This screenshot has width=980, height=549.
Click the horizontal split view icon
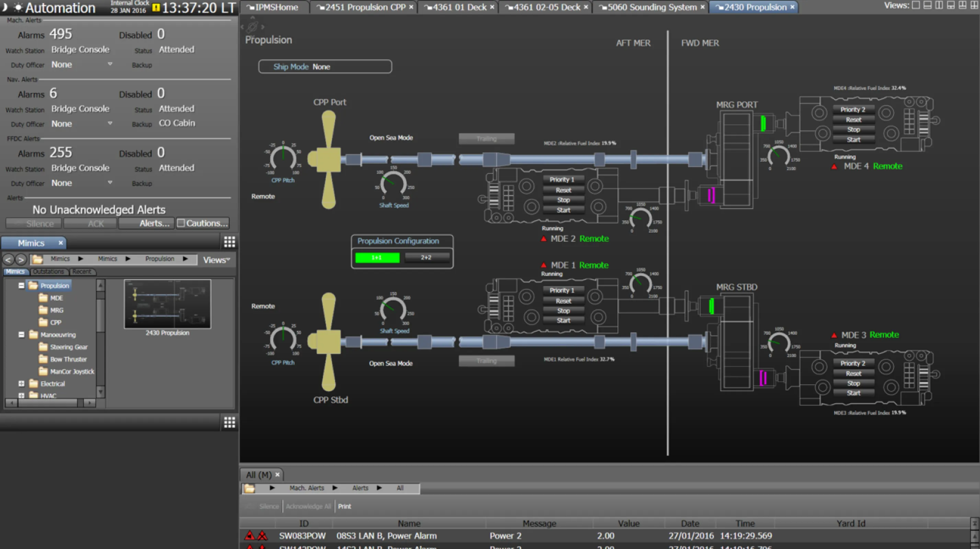coord(927,5)
